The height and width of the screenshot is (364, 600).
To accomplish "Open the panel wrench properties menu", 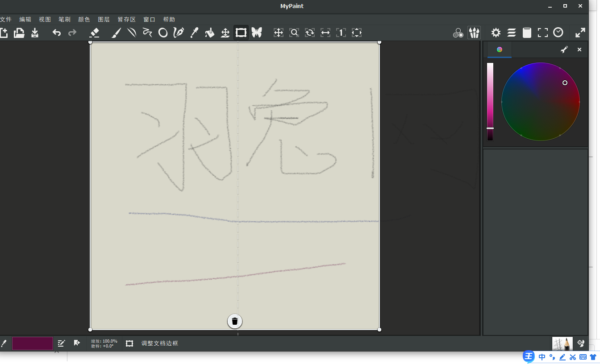I will click(x=564, y=50).
